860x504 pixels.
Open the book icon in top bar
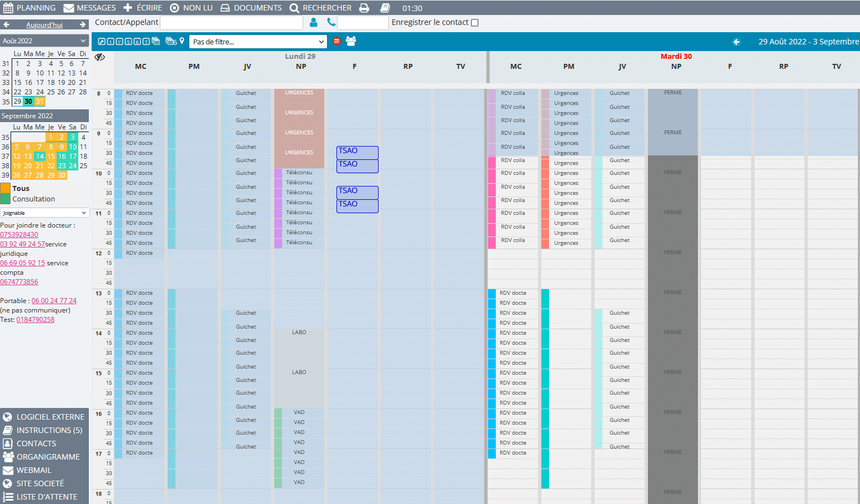(385, 8)
